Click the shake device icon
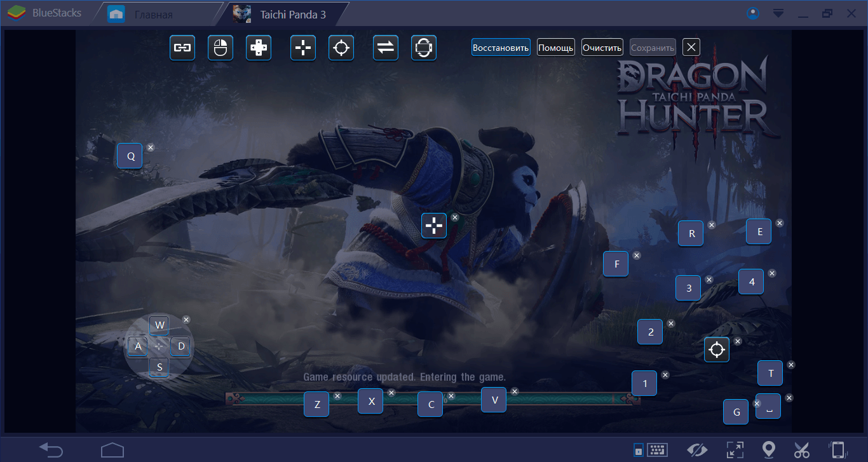This screenshot has height=462, width=868. point(837,449)
